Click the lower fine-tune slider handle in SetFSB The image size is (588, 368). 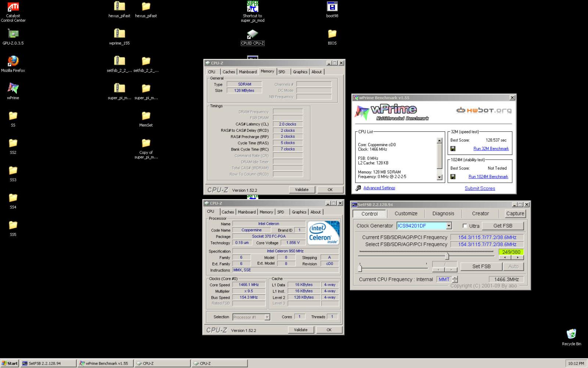click(x=360, y=268)
